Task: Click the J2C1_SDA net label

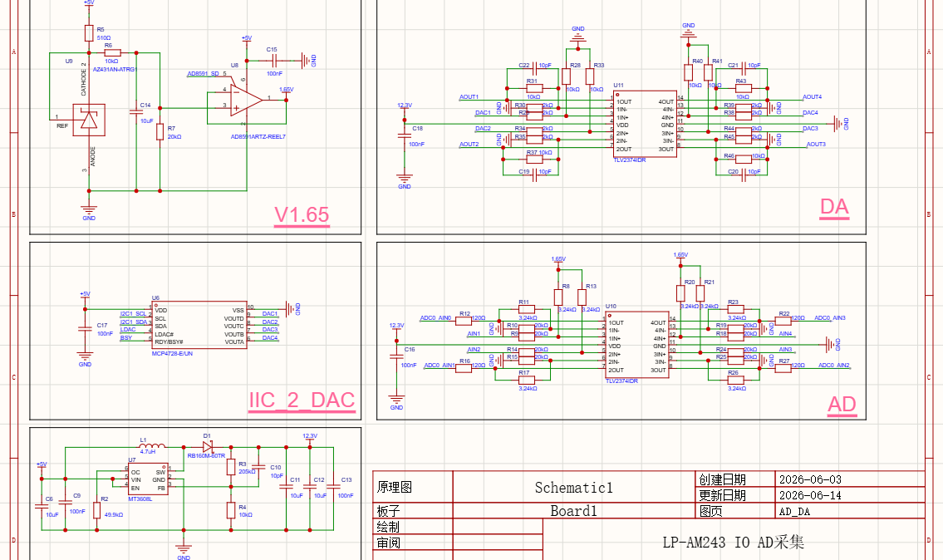Action: (134, 322)
